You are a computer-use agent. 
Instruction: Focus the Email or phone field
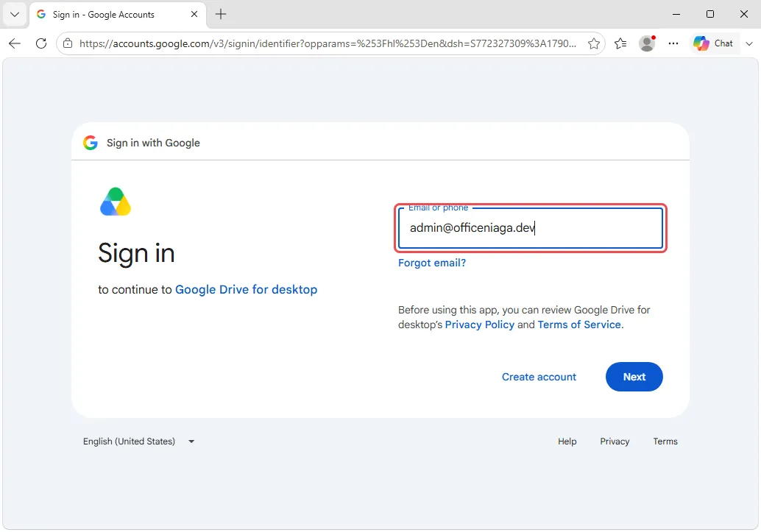pyautogui.click(x=531, y=228)
